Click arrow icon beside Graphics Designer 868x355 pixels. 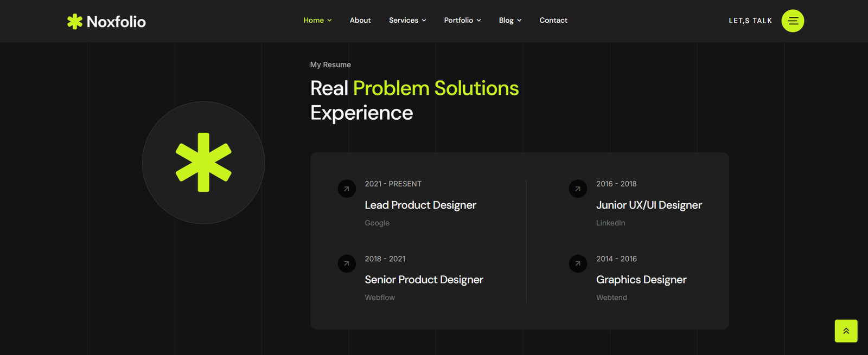point(578,263)
